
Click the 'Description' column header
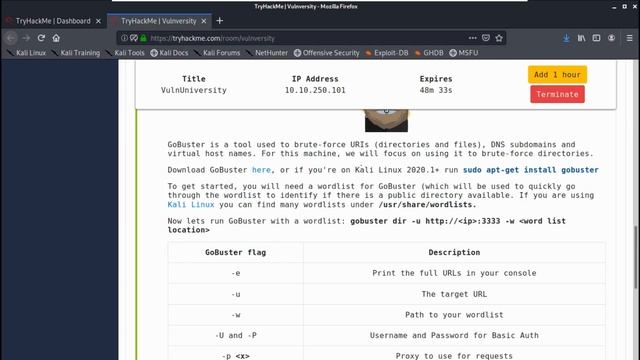click(x=454, y=252)
